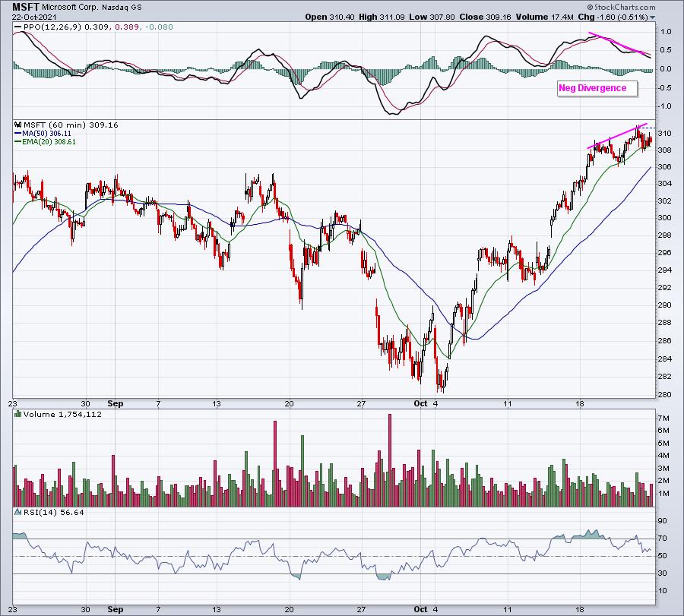The height and width of the screenshot is (616, 684).
Task: Click the EMA(20) 308.61 legend label
Action: click(49, 142)
